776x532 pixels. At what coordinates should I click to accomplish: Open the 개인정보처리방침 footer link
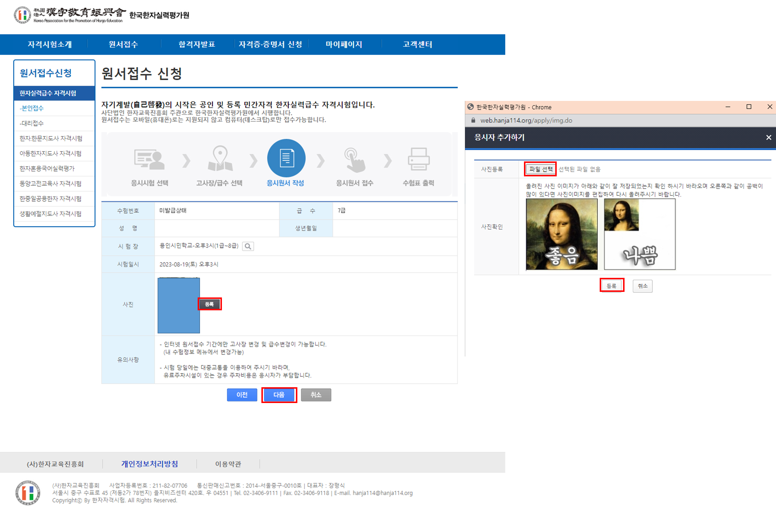coord(149,464)
